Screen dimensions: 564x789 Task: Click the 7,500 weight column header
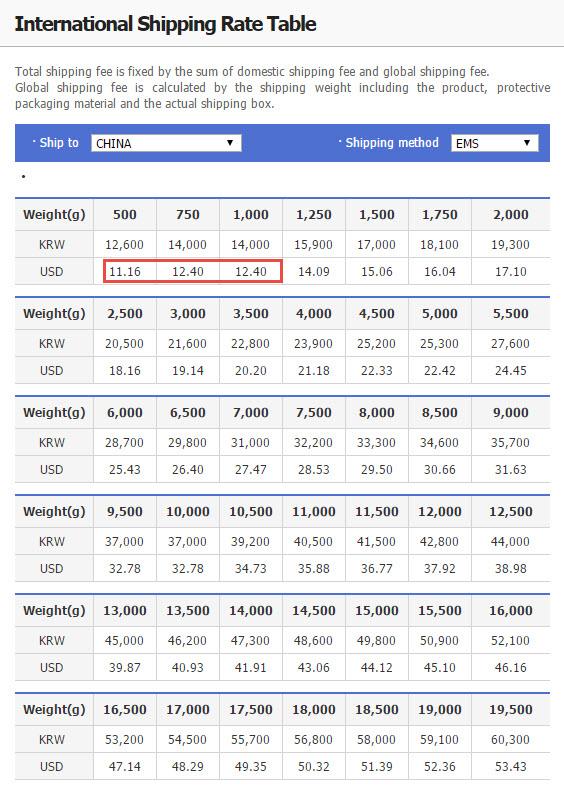[313, 413]
